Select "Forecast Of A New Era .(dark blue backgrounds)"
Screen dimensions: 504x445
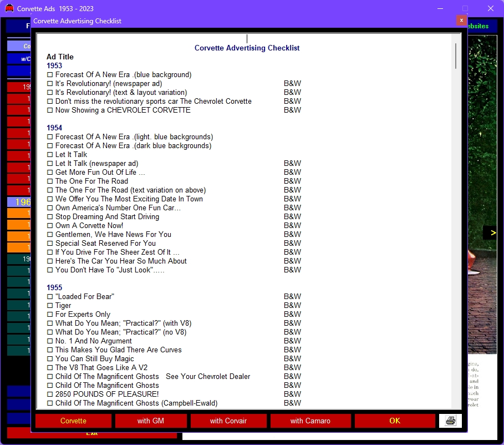tap(134, 146)
